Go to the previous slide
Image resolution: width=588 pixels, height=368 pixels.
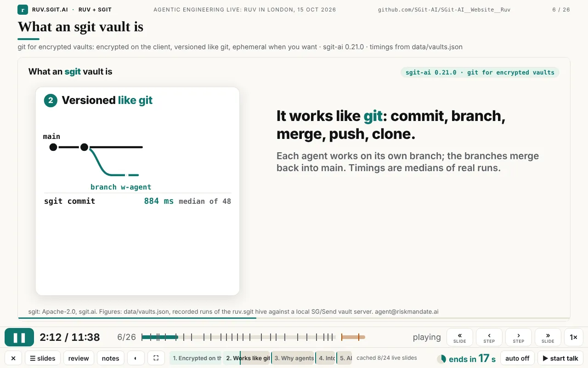[x=460, y=337]
